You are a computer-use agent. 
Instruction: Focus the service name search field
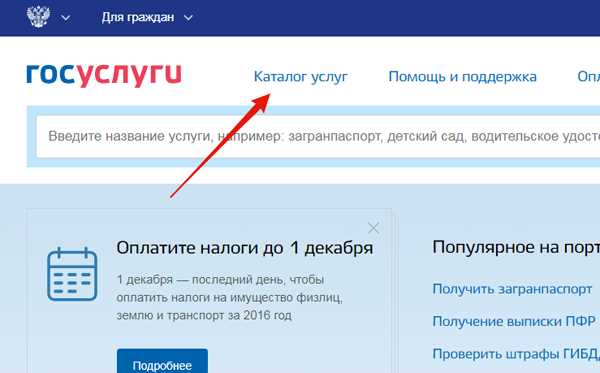point(318,137)
